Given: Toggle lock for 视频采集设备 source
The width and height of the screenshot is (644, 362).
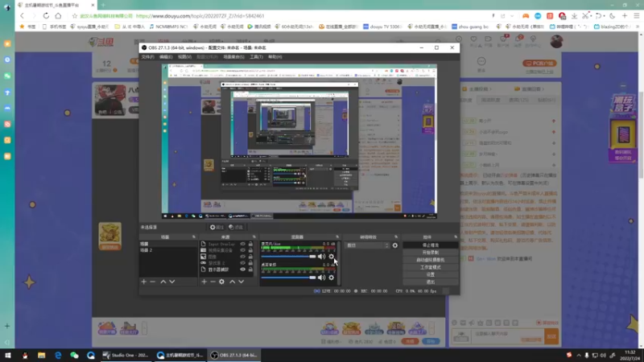Looking at the screenshot, I should (x=250, y=250).
